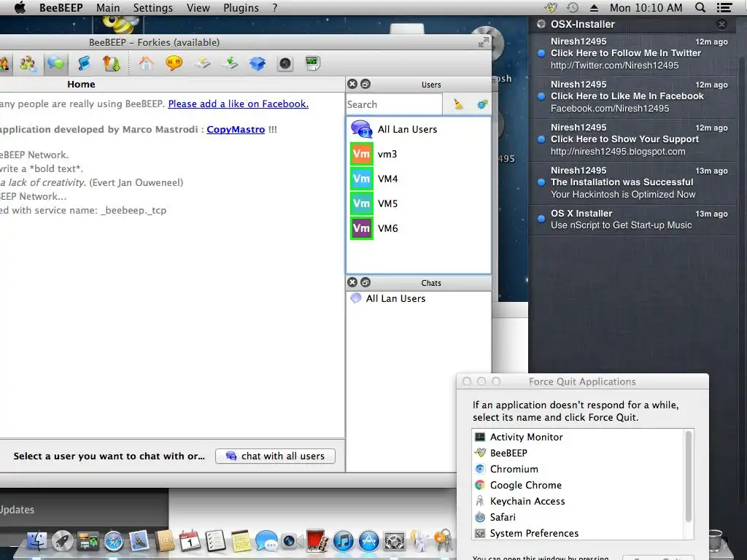Click 'chat with all users' button

pyautogui.click(x=275, y=456)
